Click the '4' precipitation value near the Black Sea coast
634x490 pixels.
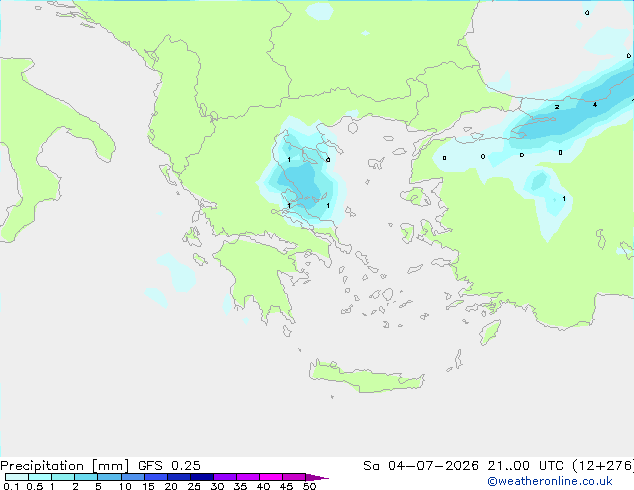click(595, 105)
